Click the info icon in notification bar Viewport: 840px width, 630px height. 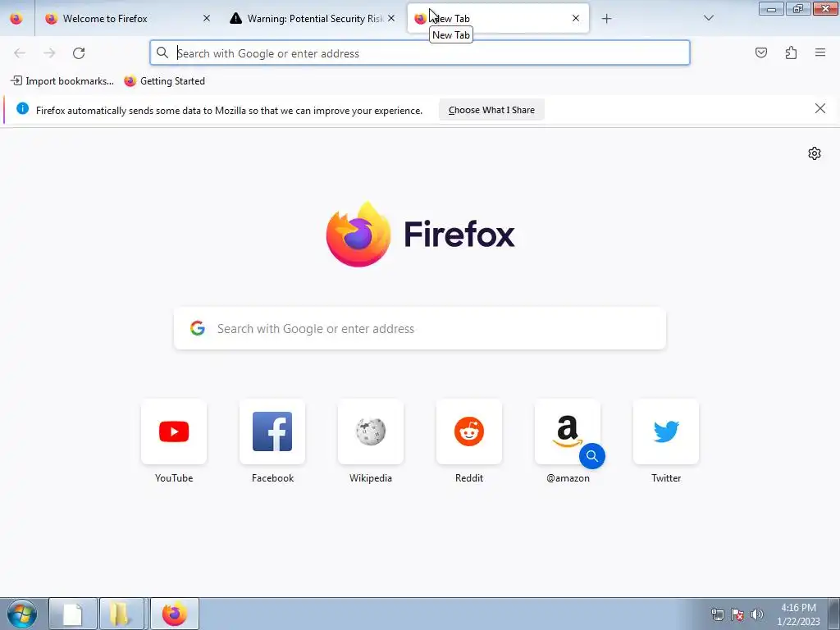coord(22,108)
